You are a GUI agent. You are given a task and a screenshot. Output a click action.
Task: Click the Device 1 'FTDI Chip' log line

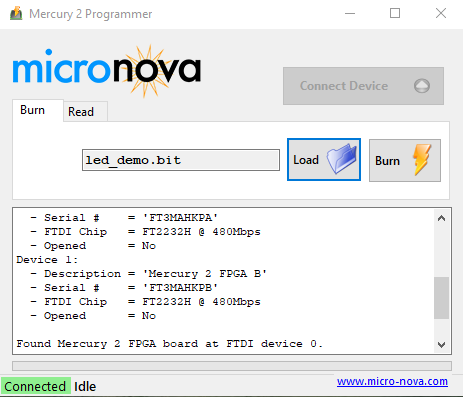tap(145, 302)
